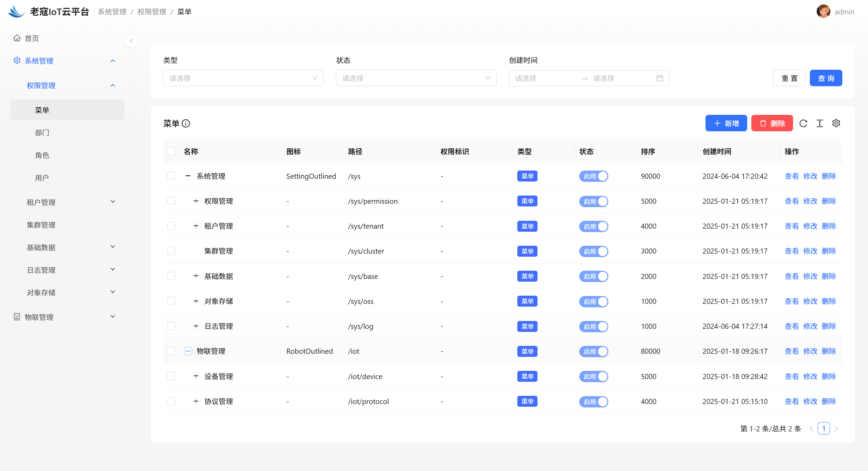This screenshot has width=868, height=471.
Task: Collapse the 物联管理 tree row
Action: click(x=188, y=351)
